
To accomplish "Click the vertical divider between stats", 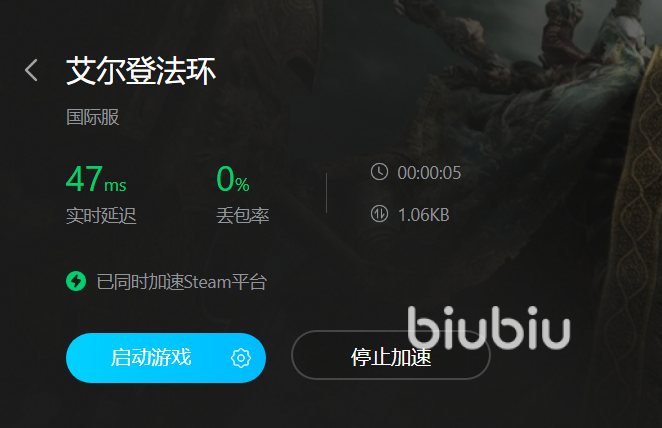I will (x=326, y=193).
